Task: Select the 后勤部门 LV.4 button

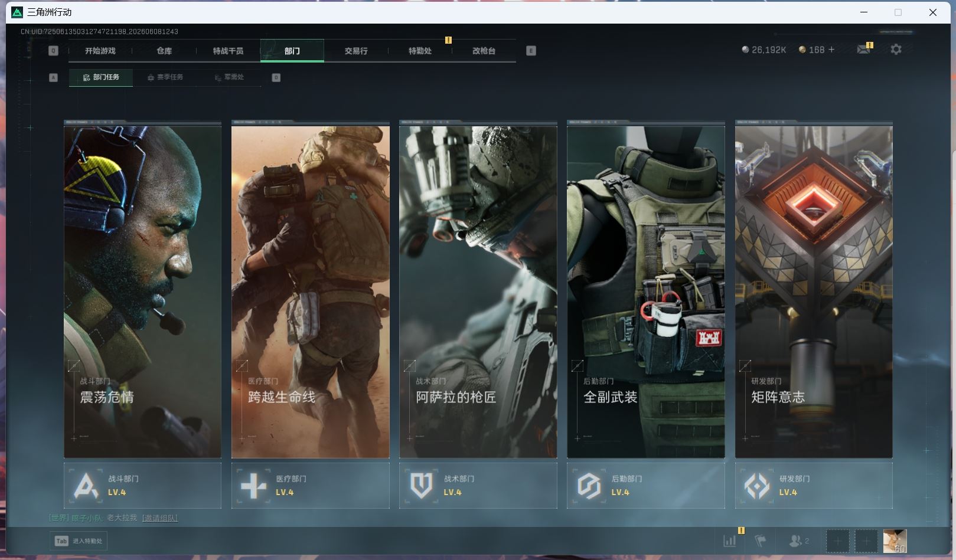Action: (x=645, y=486)
